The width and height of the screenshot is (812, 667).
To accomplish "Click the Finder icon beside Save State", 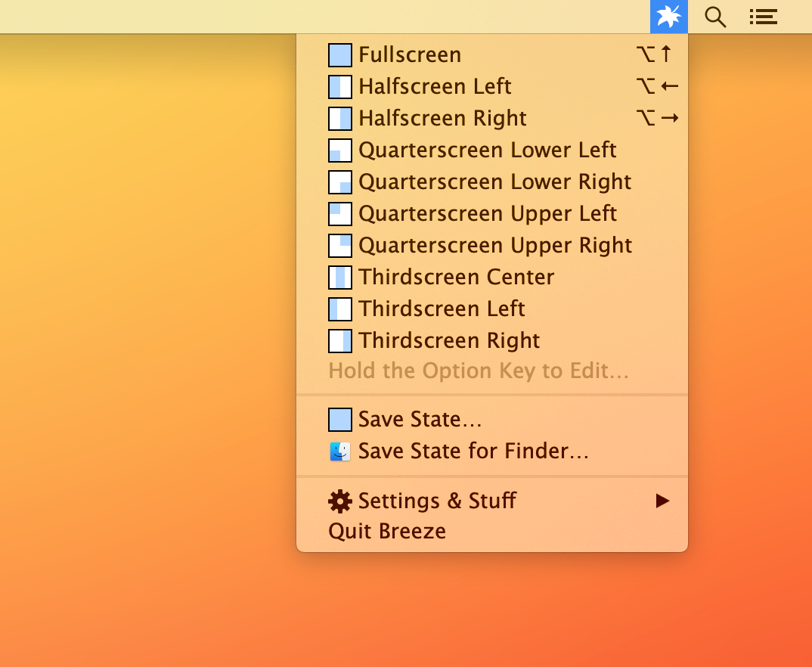I will [x=340, y=451].
